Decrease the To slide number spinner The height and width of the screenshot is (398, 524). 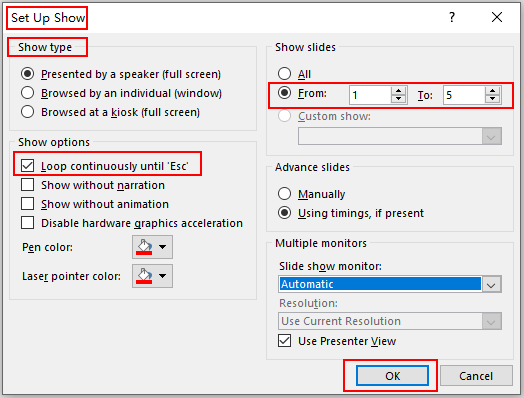493,99
